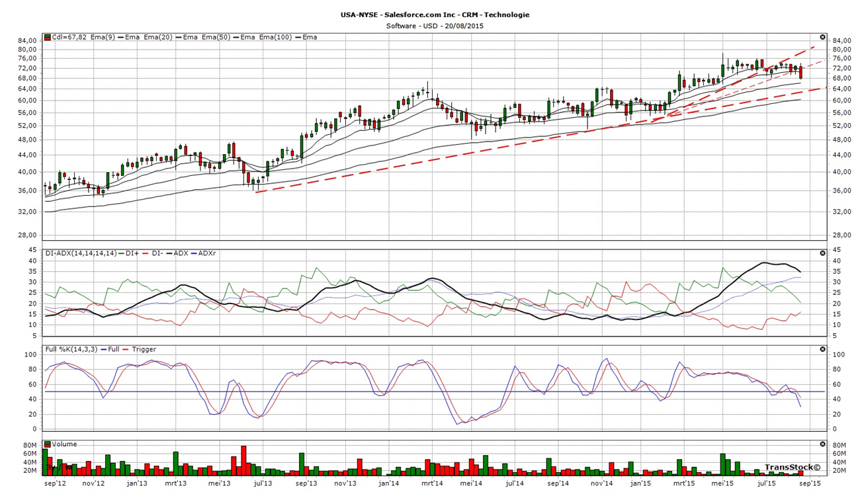868x500 pixels.
Task: Click the mei'14 date axis label
Action: [470, 483]
